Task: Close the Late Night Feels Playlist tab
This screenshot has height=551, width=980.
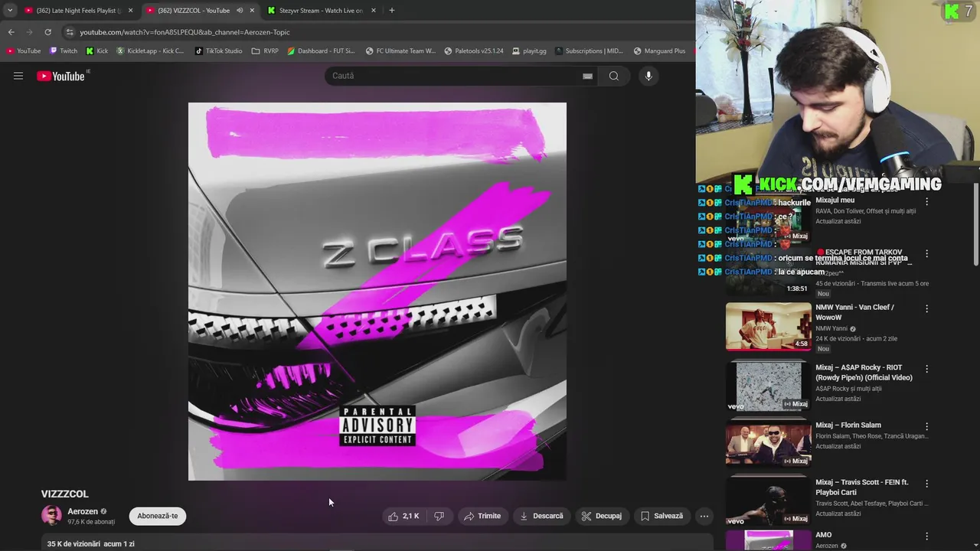Action: point(130,11)
